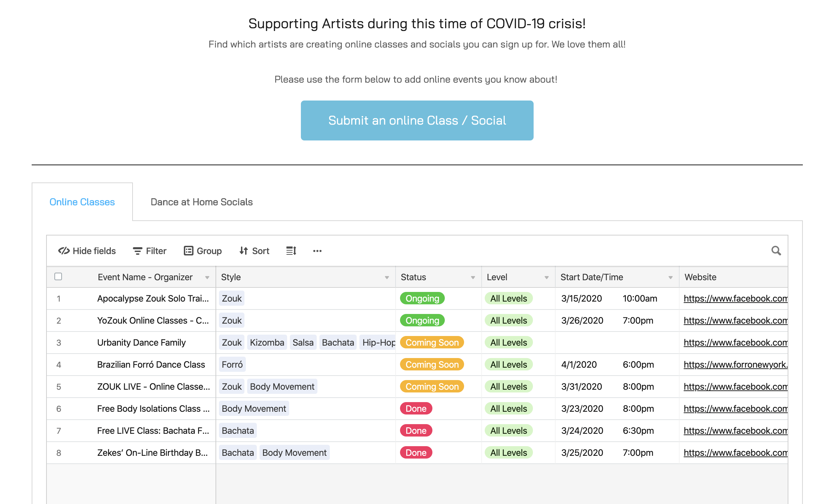This screenshot has width=840, height=504.
Task: Tick the select-all checkbox in header
Action: click(x=58, y=276)
